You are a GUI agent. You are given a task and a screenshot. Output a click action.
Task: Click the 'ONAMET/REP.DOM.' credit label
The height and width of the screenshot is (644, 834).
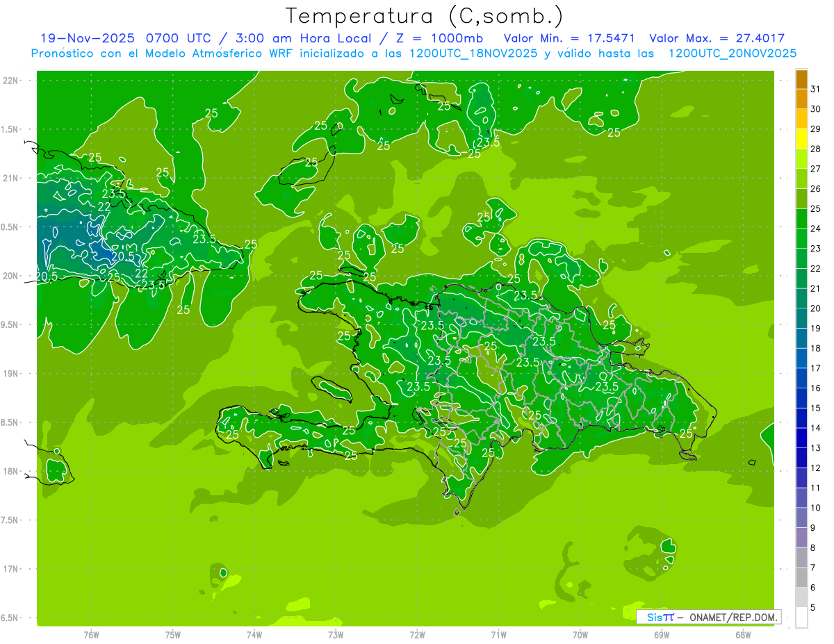[x=735, y=616]
